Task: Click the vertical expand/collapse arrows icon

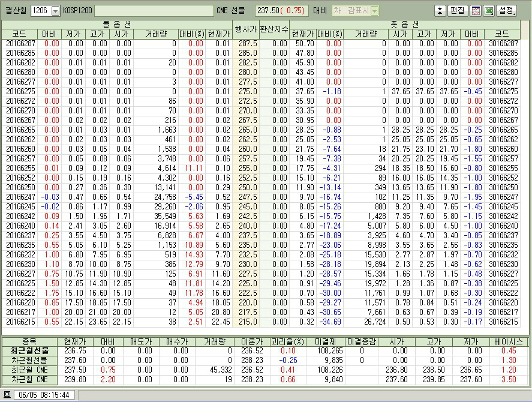Action: pos(439,11)
